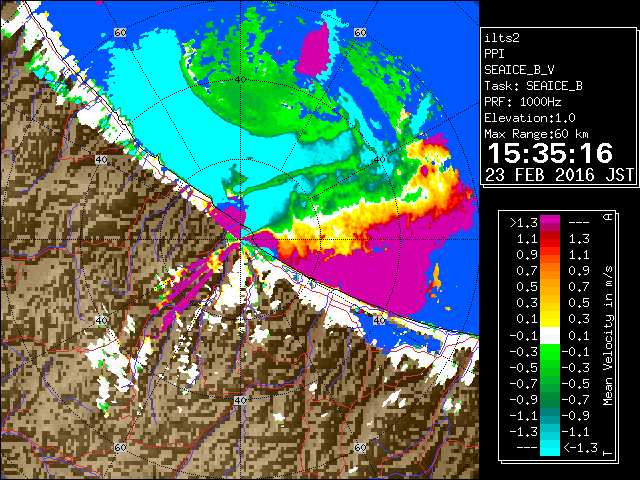Click the radar origin at the crosshair center
This screenshot has width=640, height=480.
click(x=241, y=240)
